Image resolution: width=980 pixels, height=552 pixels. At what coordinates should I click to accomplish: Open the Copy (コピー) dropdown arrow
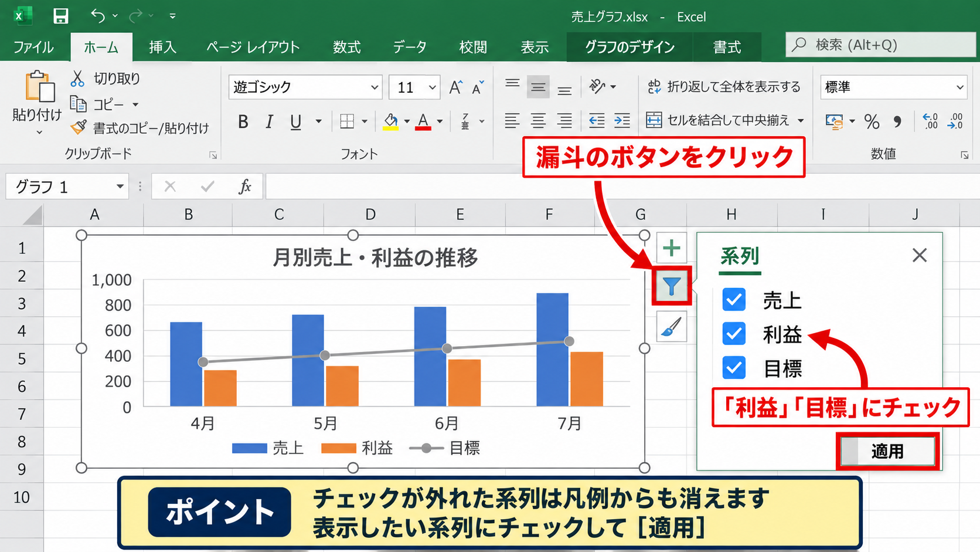coord(135,104)
